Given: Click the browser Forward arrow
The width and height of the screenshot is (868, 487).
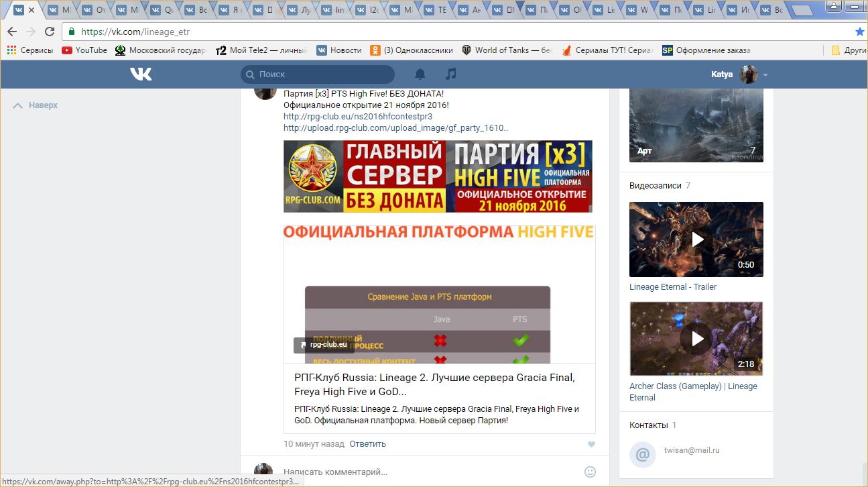Looking at the screenshot, I should [31, 32].
